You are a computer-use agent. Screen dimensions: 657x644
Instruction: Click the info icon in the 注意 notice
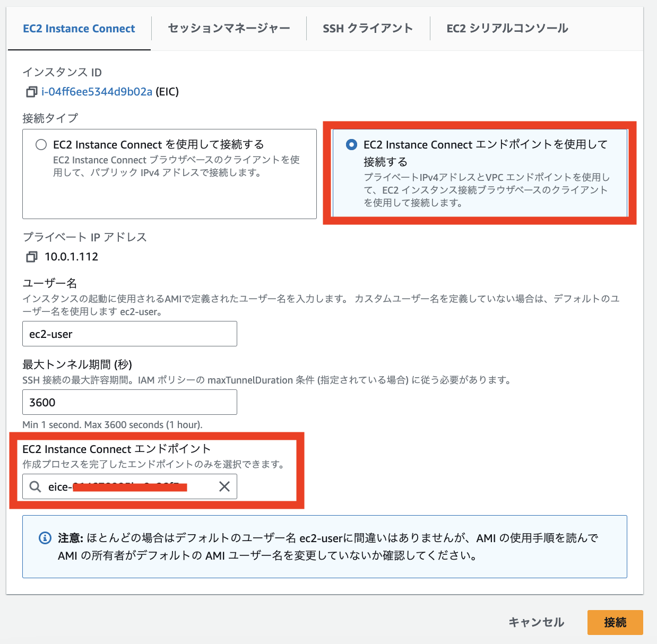[x=45, y=538]
